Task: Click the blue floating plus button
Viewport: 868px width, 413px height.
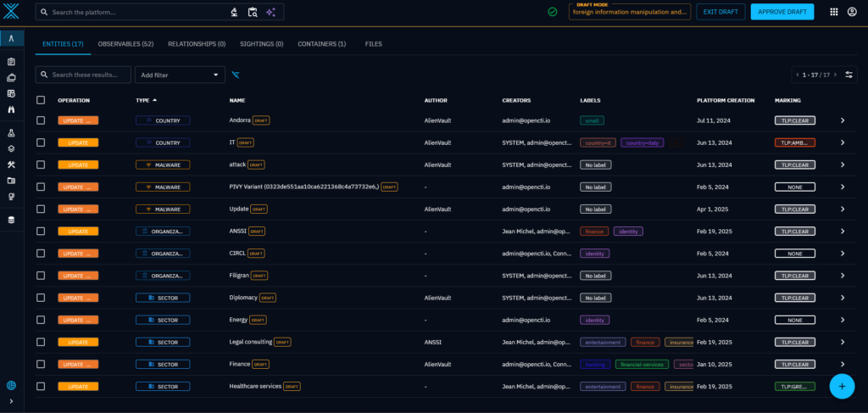Action: click(x=841, y=386)
